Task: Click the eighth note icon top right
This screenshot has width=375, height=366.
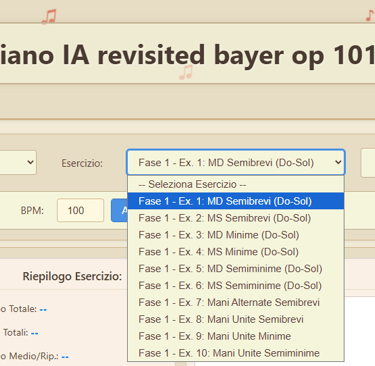Action: (369, 15)
